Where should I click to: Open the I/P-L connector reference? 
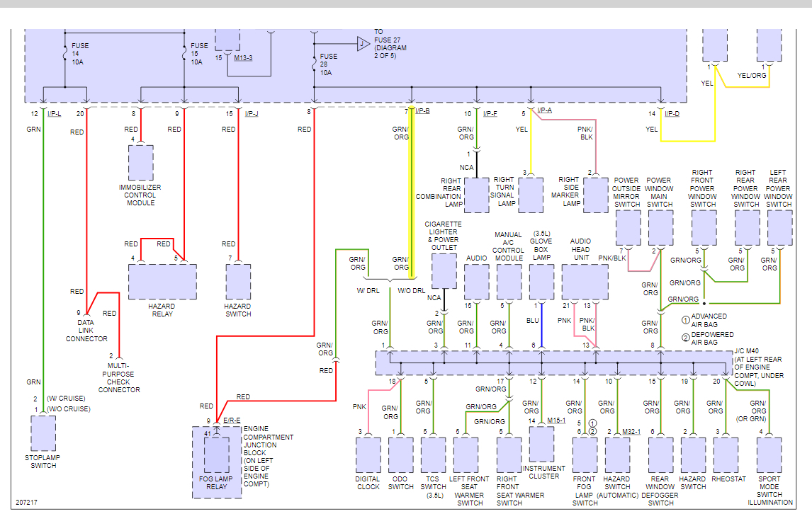[x=55, y=113]
